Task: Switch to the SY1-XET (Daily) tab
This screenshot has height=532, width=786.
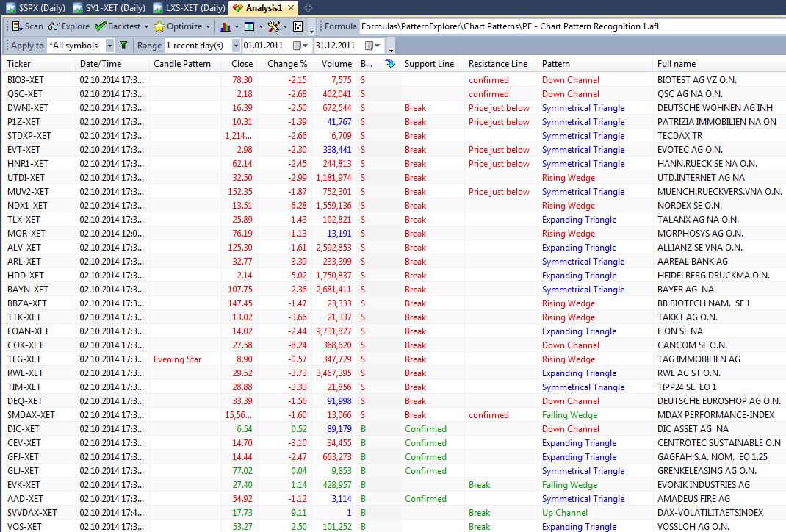Action: click(x=109, y=8)
